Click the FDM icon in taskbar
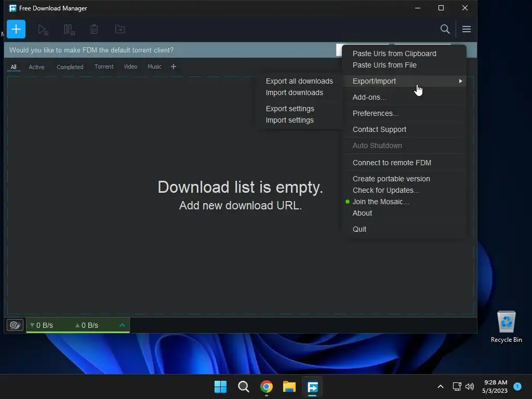 (312, 387)
